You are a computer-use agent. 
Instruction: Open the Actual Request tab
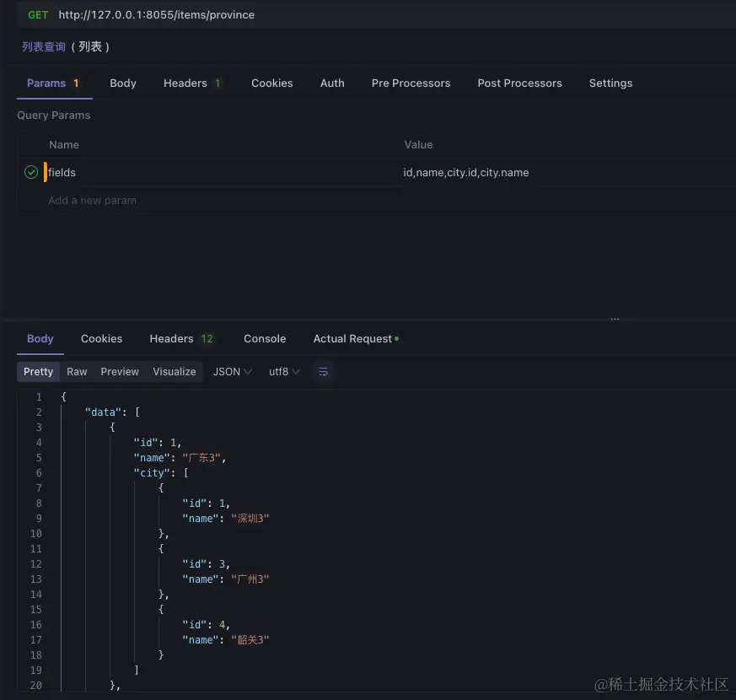(x=354, y=339)
